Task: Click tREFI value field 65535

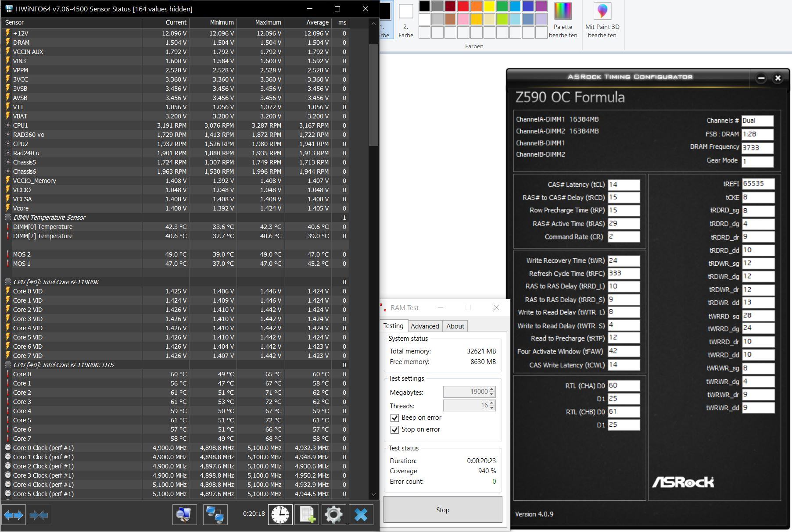Action: pos(758,184)
